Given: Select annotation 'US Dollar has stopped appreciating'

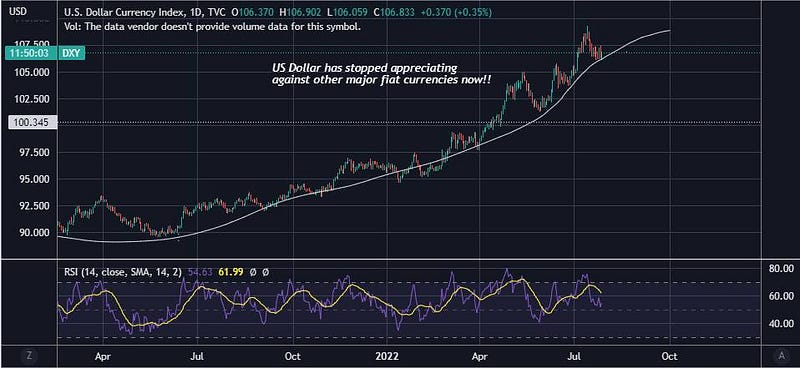Looking at the screenshot, I should pos(365,68).
